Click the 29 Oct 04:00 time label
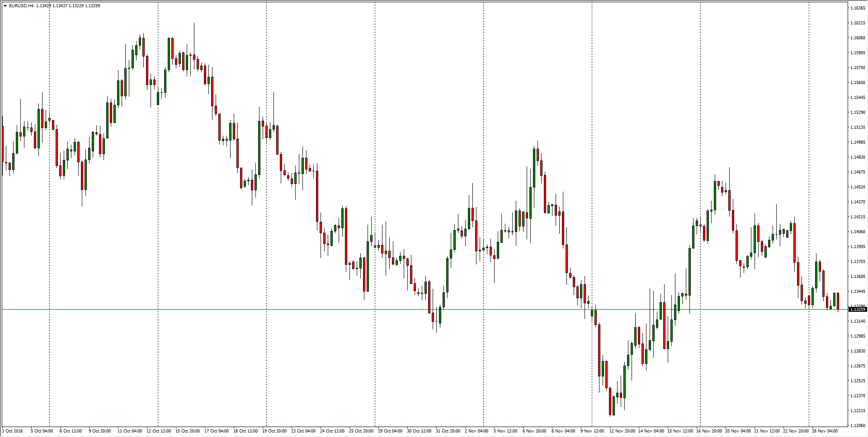The image size is (868, 437). tap(390, 431)
